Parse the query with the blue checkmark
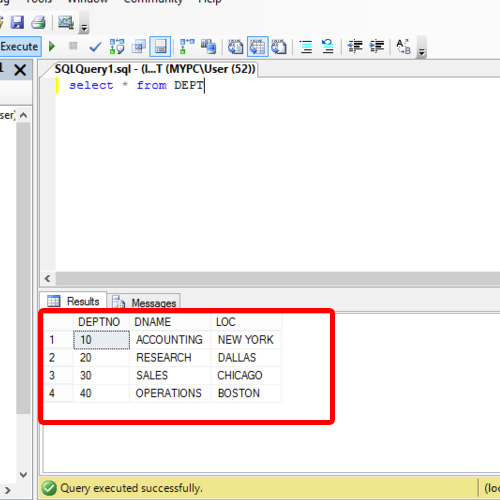Screen dimensions: 500x500 coord(95,47)
